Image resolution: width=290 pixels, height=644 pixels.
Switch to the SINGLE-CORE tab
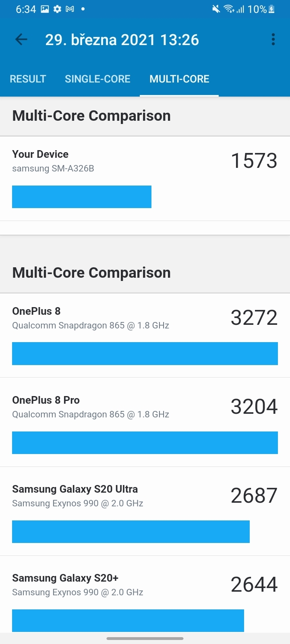pos(97,79)
